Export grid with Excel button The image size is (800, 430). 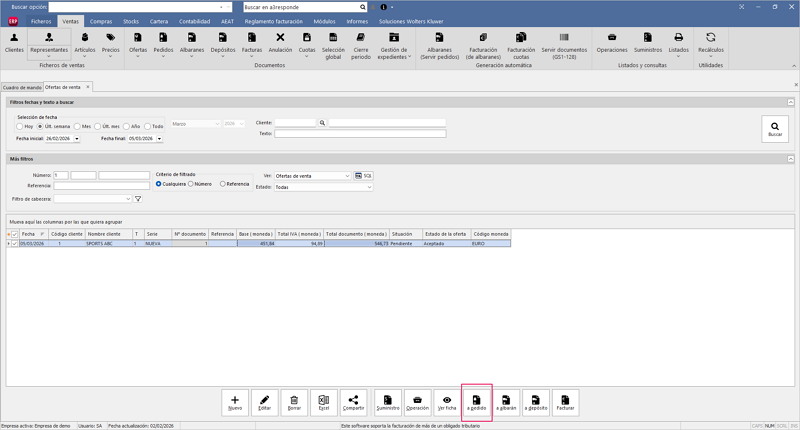point(323,402)
